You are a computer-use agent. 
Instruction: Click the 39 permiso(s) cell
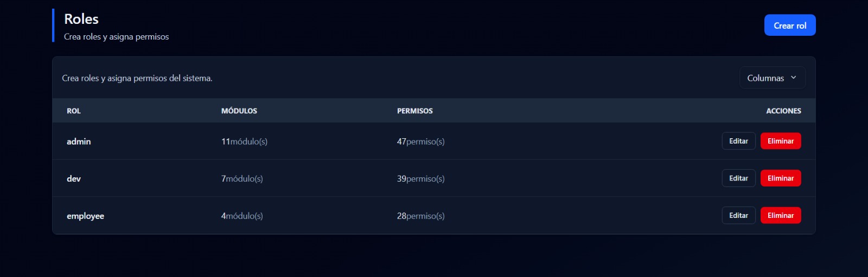click(420, 178)
